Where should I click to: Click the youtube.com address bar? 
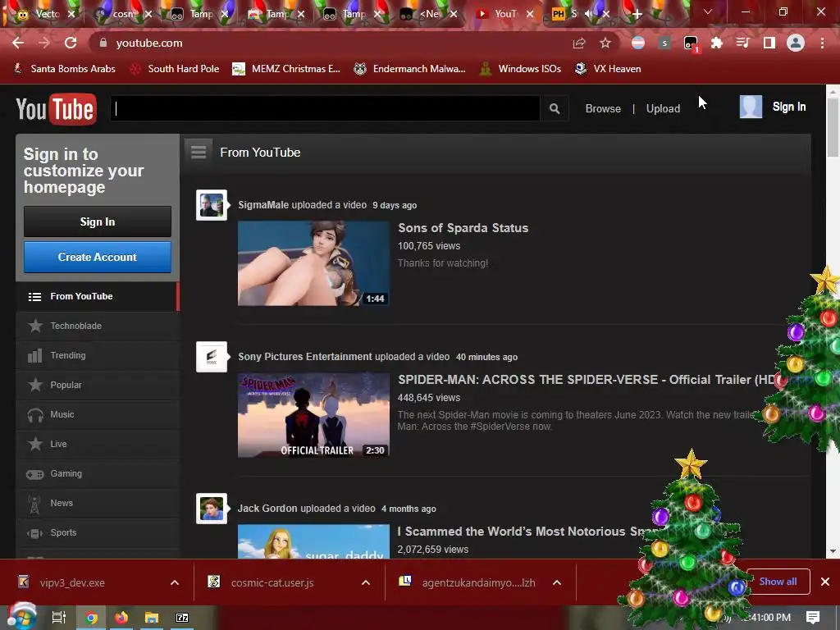click(332, 43)
